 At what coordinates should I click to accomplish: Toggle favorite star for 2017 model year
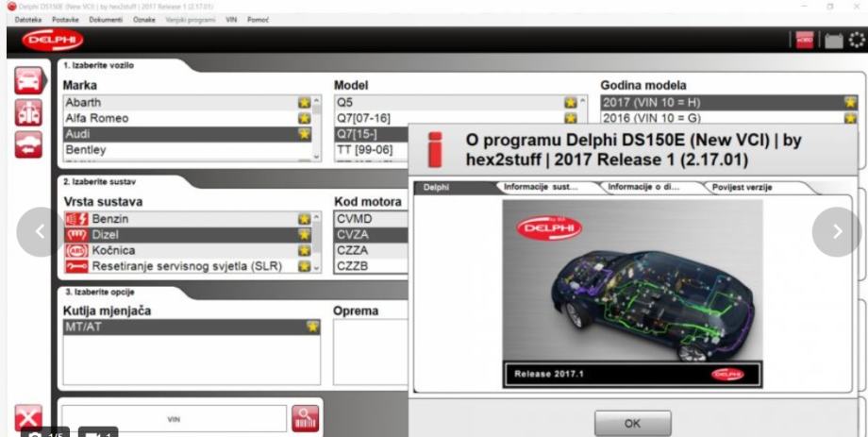[850, 103]
